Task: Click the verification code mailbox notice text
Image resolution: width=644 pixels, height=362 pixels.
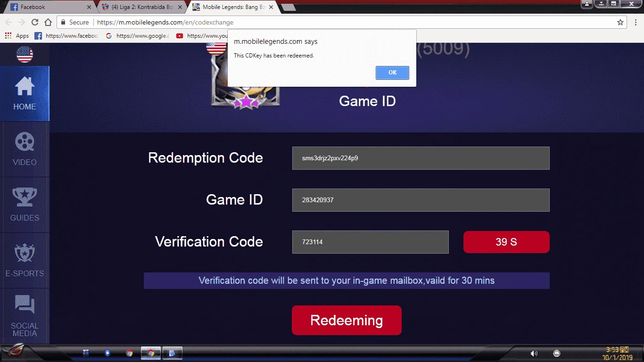Action: (x=347, y=280)
